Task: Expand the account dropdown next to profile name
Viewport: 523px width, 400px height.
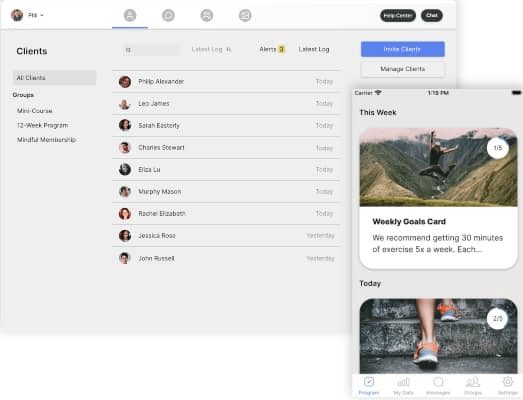Action: coord(42,15)
